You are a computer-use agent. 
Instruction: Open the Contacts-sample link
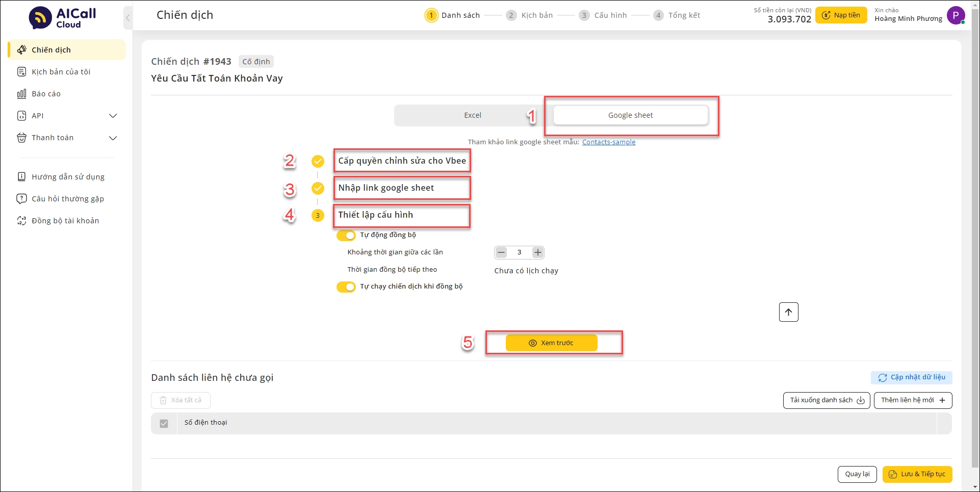click(x=608, y=142)
